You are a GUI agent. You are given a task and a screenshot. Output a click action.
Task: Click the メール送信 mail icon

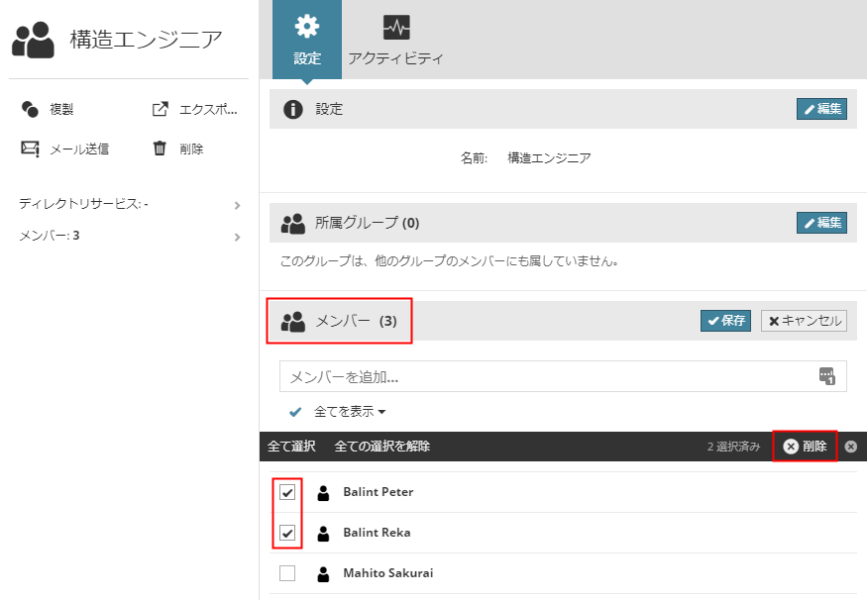pyautogui.click(x=30, y=149)
